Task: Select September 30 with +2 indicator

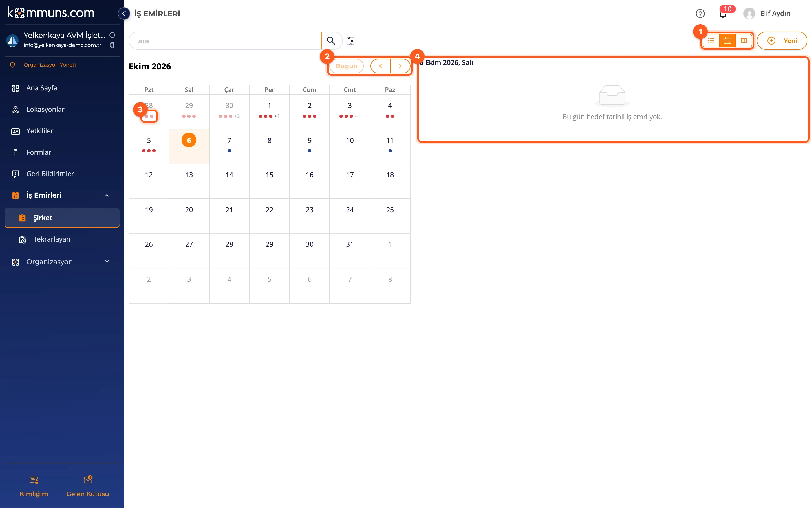Action: [229, 111]
